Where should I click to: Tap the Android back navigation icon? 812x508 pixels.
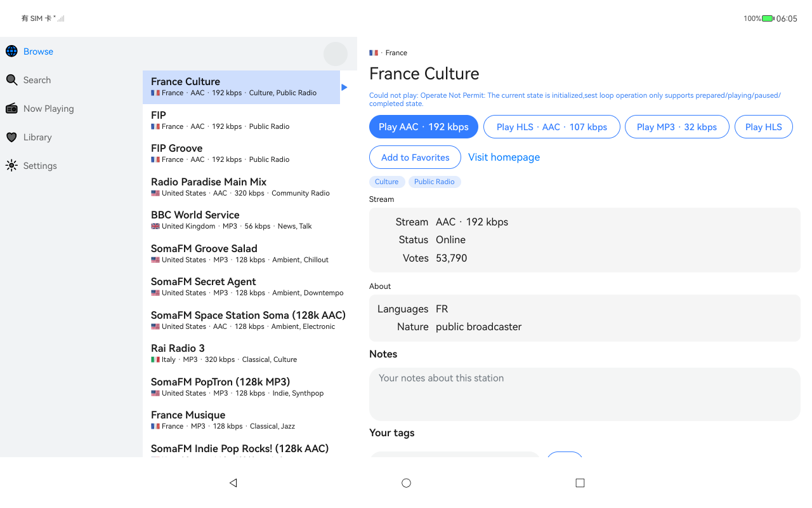pyautogui.click(x=233, y=483)
